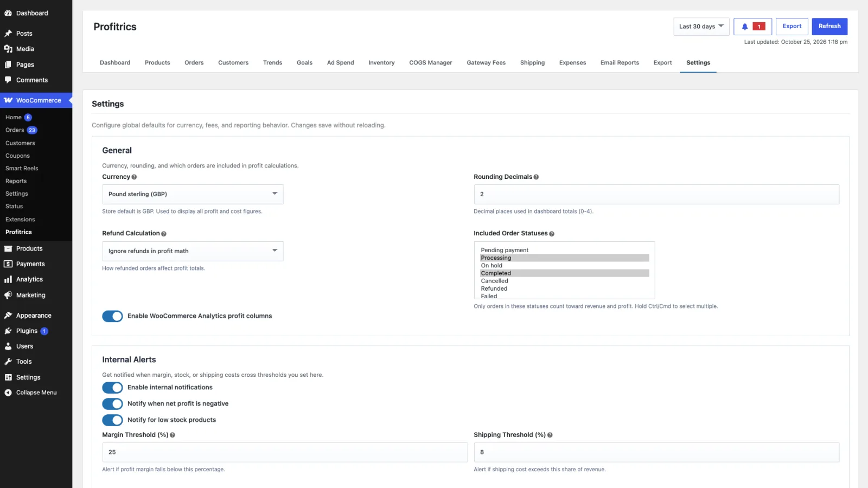Click the Plugins plug icon
This screenshot has width=868, height=488.
8,331
